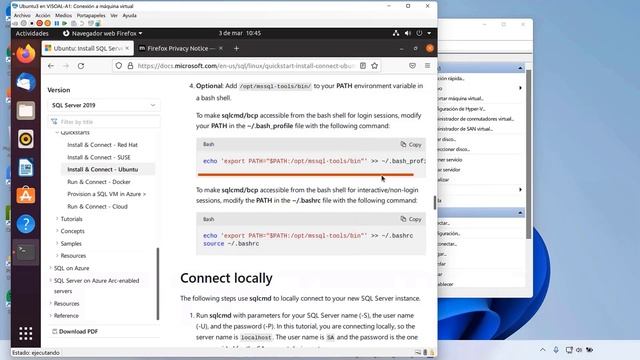Screen dimensions: 640x360
Task: Open the Ubuntu network status icon
Action: (396, 33)
